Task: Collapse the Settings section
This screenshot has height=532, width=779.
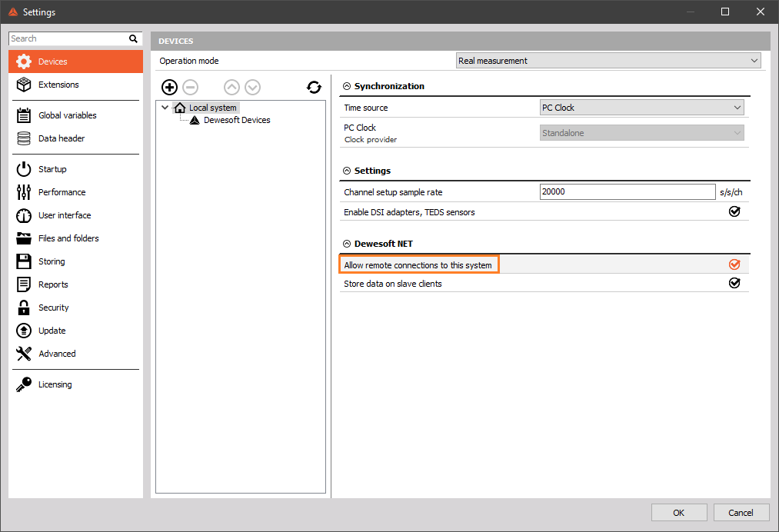Action: (x=347, y=171)
